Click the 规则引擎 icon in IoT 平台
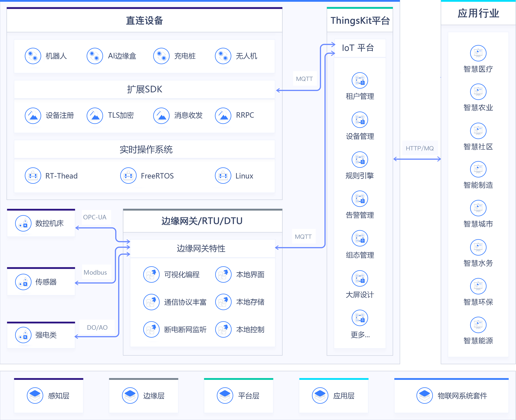 coord(360,159)
